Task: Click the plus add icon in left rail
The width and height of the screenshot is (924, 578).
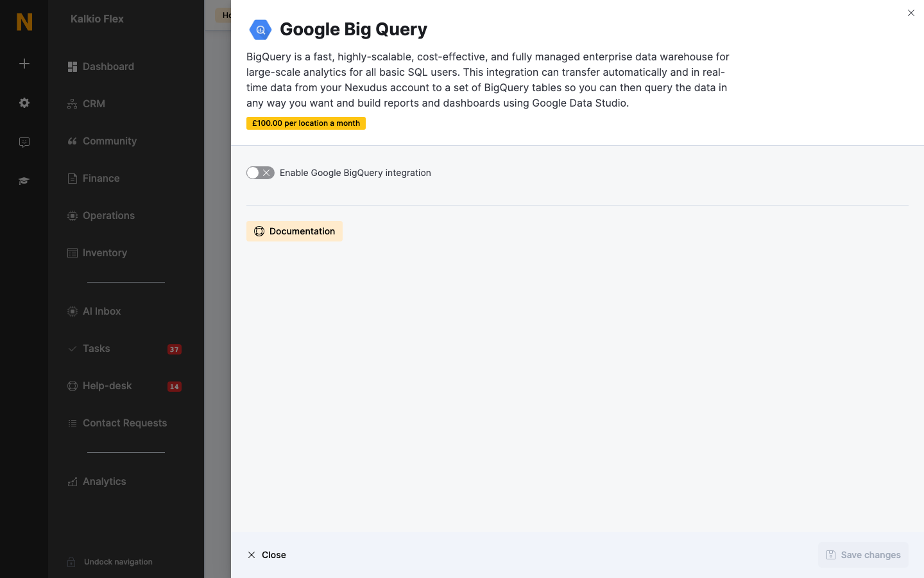Action: coord(24,64)
